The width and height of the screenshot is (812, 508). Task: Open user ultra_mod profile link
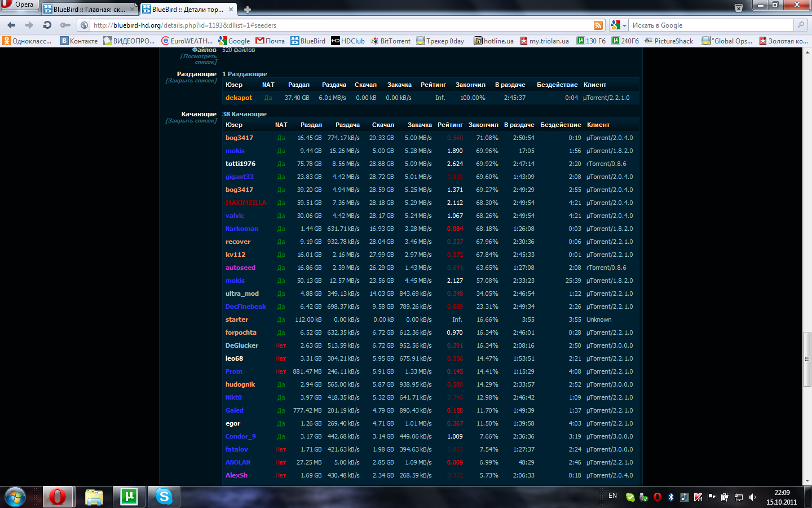click(242, 294)
